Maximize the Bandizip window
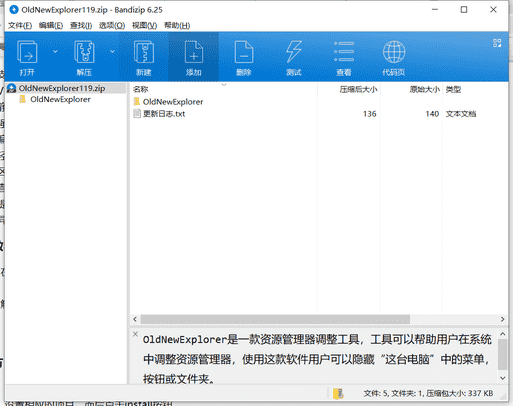513x406 pixels. point(464,10)
